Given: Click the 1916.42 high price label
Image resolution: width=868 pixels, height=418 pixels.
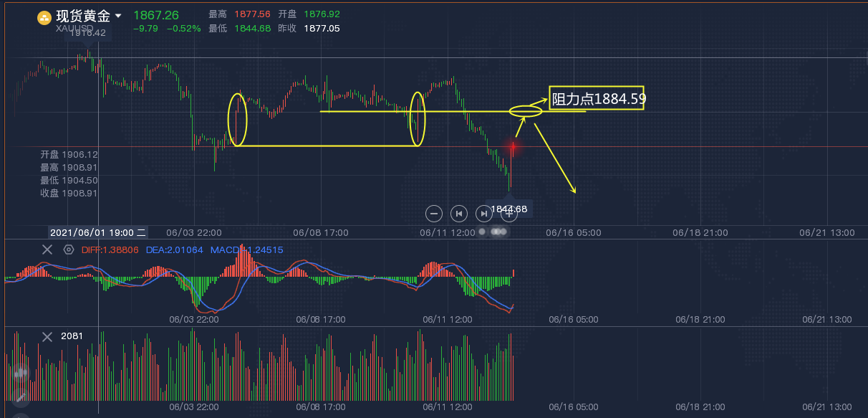Looking at the screenshot, I should coord(88,32).
